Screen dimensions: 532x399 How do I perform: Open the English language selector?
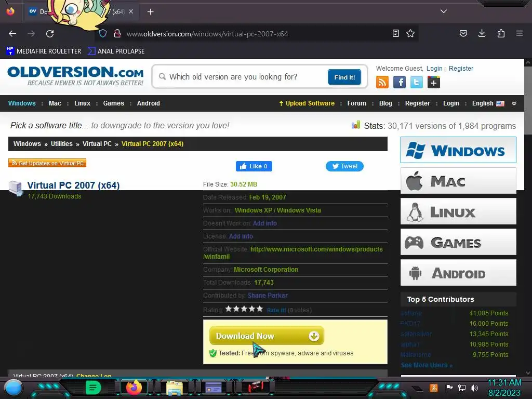(x=488, y=103)
